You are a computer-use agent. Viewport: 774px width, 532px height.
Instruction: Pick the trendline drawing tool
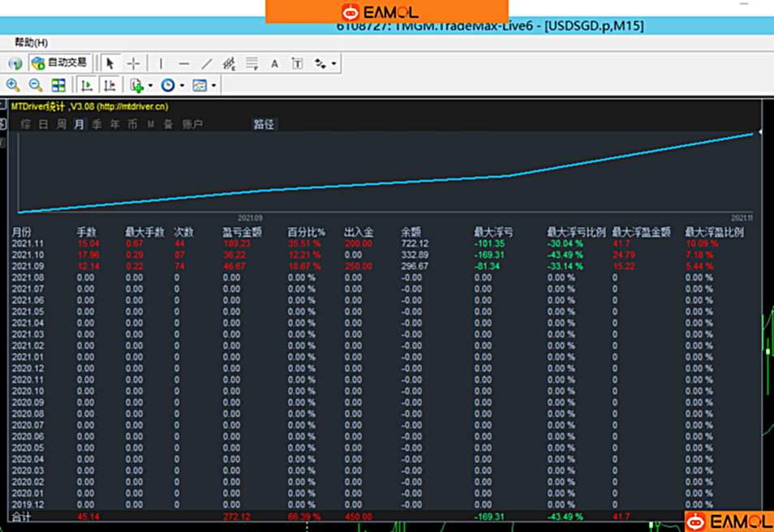(x=206, y=63)
